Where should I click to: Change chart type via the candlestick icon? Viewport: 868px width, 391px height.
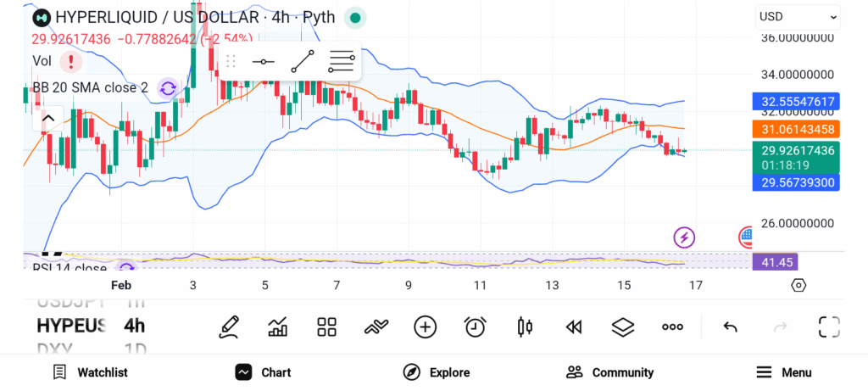pos(525,327)
